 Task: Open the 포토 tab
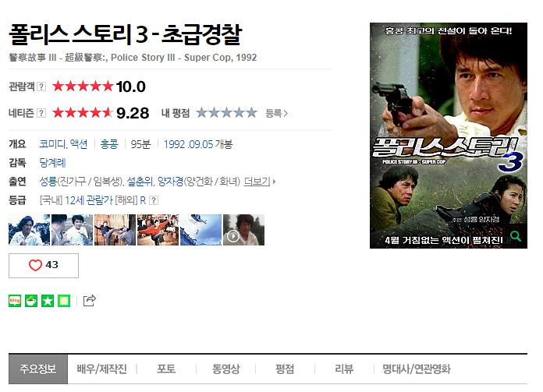(166, 369)
